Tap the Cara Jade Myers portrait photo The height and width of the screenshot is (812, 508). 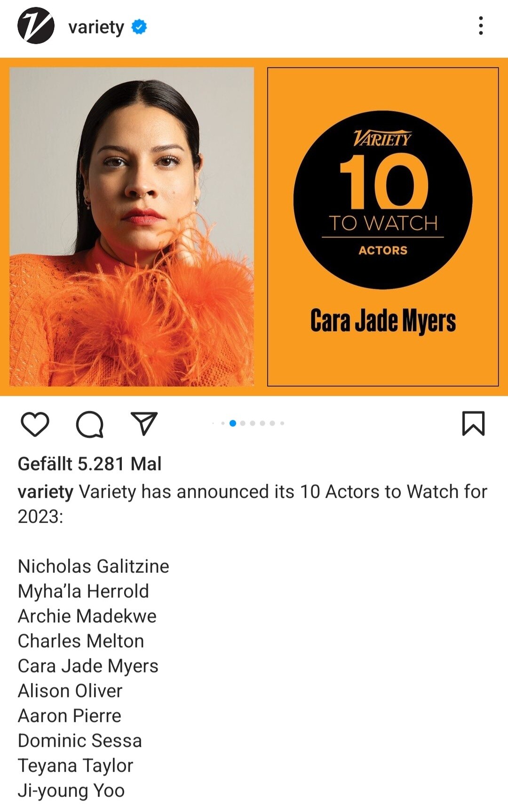click(x=132, y=226)
